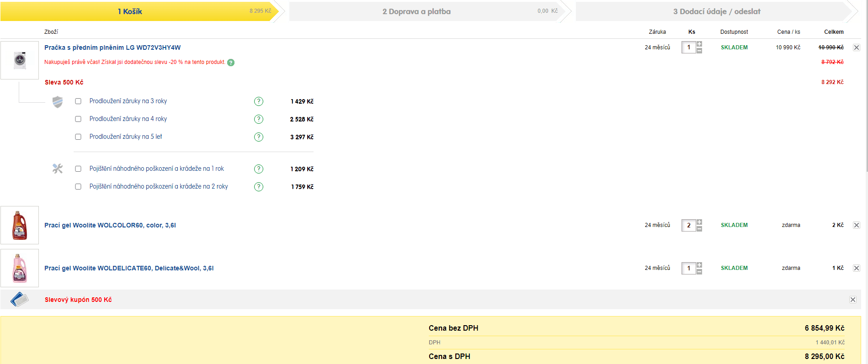Click the insurance tools icon
The width and height of the screenshot is (868, 364).
pyautogui.click(x=58, y=169)
